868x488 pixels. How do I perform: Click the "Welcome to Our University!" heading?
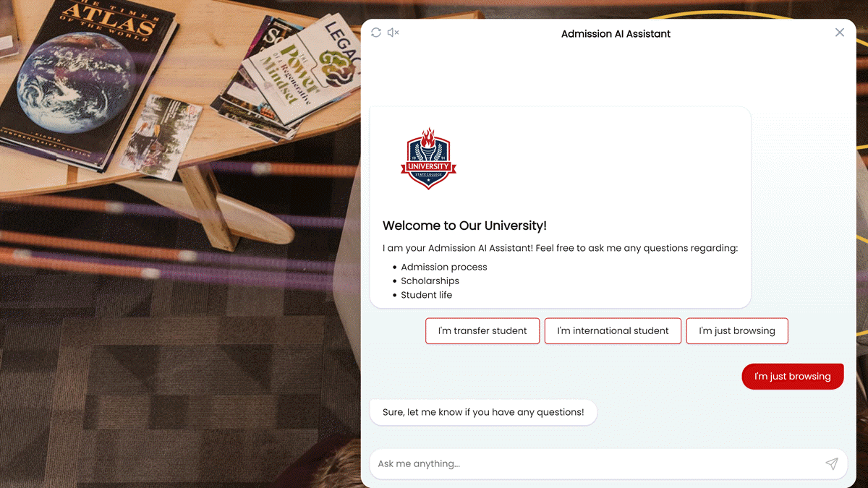point(464,226)
